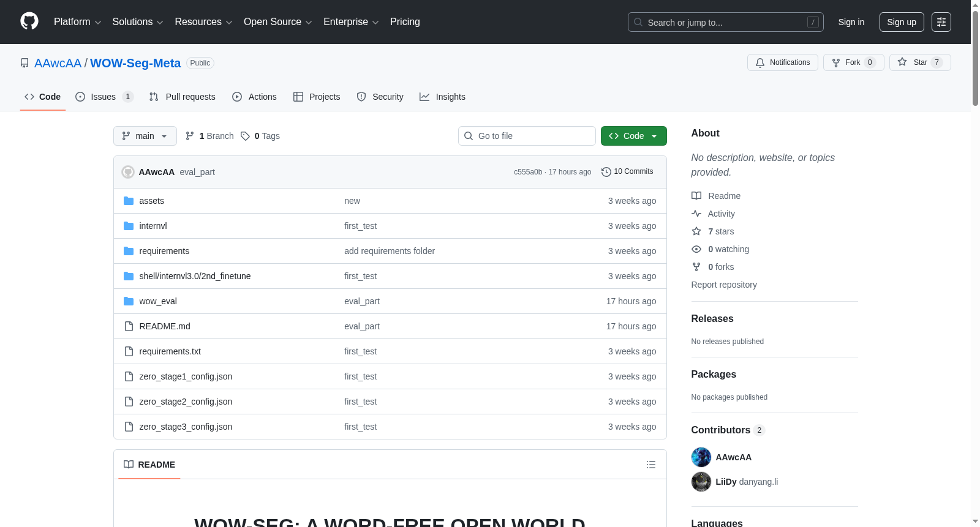
Task: Switch to the Security tab
Action: coord(380,97)
